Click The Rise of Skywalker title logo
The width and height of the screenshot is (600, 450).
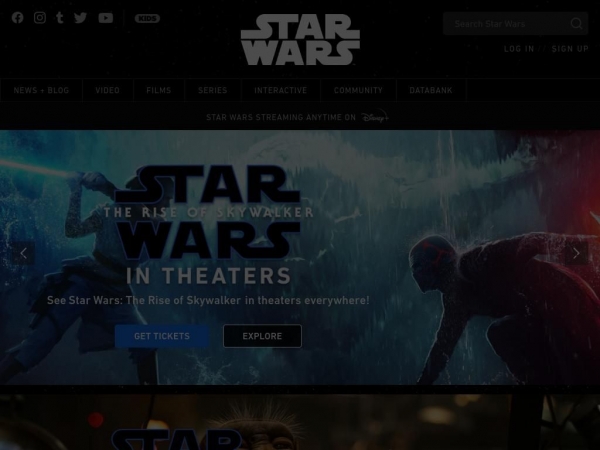click(208, 212)
